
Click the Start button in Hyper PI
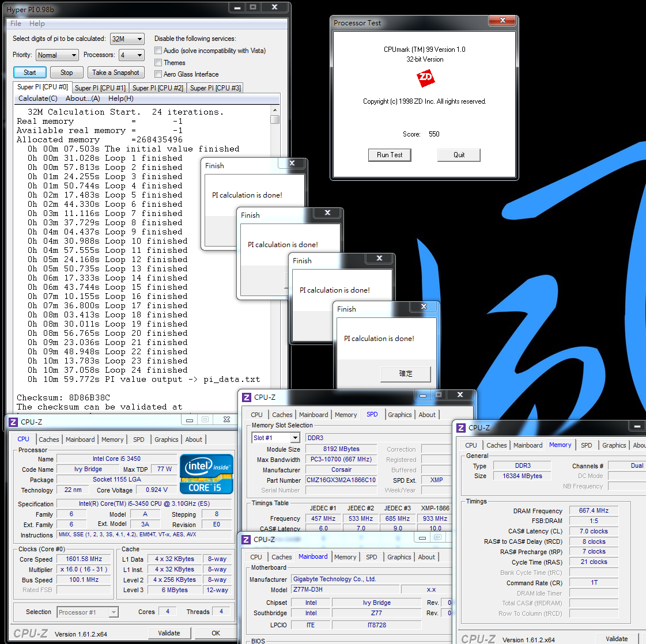(x=29, y=73)
